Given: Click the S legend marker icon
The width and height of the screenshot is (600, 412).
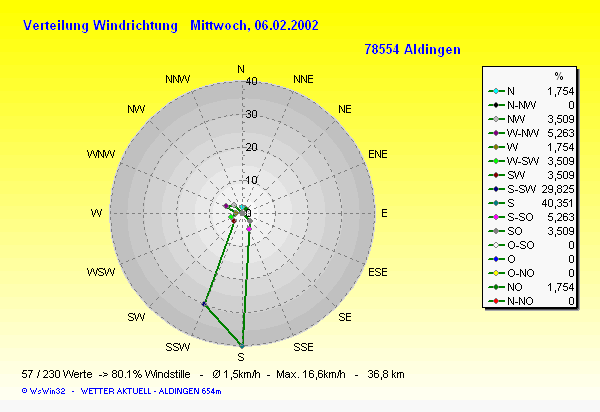Looking at the screenshot, I should click(497, 202).
